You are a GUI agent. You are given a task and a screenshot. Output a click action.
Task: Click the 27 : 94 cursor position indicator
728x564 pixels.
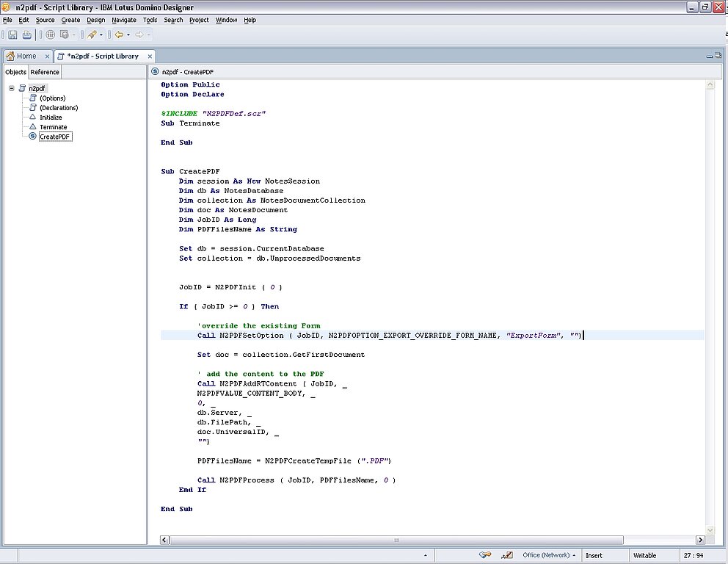click(694, 556)
